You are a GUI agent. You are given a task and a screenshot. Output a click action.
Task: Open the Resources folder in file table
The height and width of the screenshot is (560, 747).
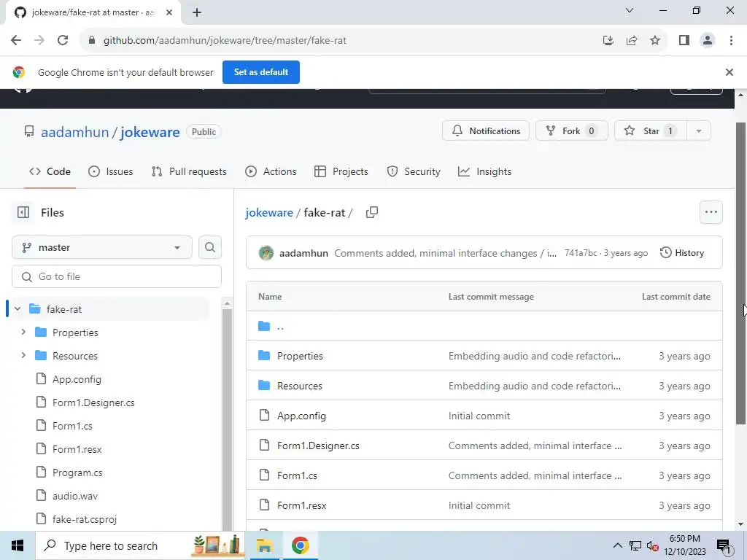[x=300, y=386]
